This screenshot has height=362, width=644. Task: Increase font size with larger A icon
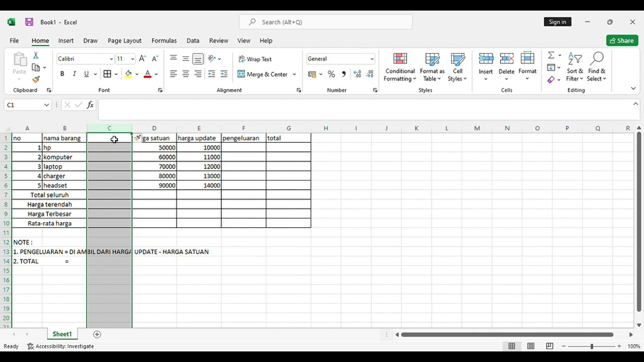(143, 59)
